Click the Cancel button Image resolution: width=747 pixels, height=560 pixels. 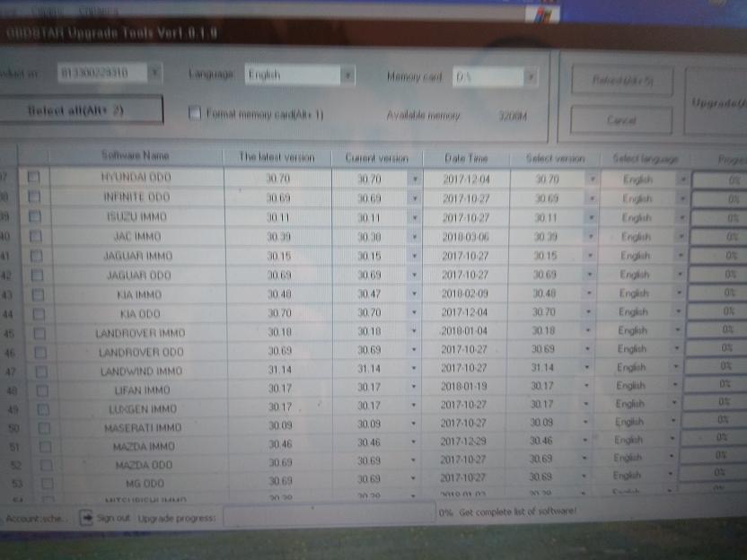[x=621, y=119]
